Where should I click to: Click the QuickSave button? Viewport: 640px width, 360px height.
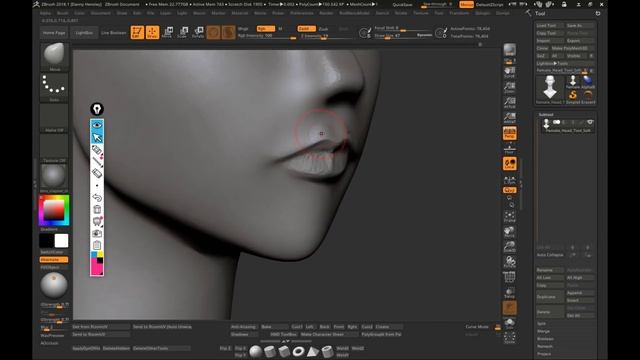(x=402, y=4)
